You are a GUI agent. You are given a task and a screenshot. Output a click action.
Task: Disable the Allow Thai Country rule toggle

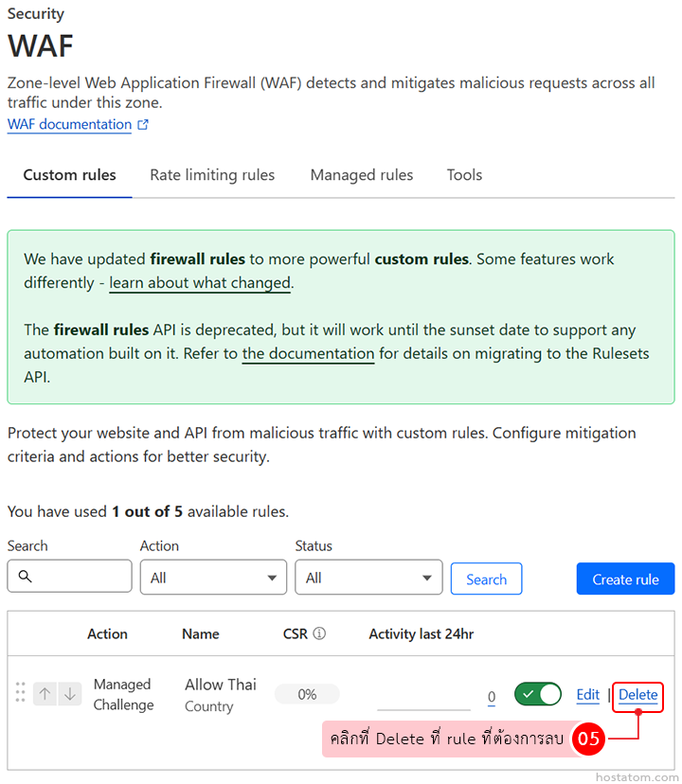tap(537, 694)
